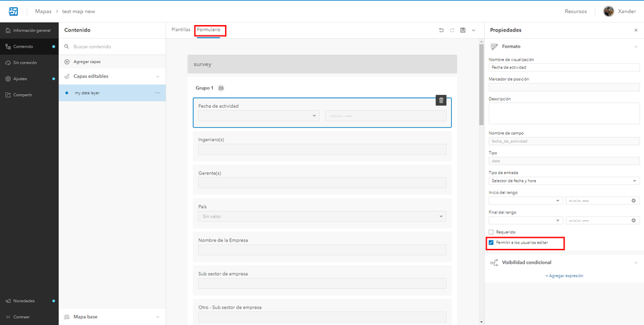Viewport: 644px width, 325px height.
Task: Click the Buscar contenido search field
Action: tap(113, 47)
